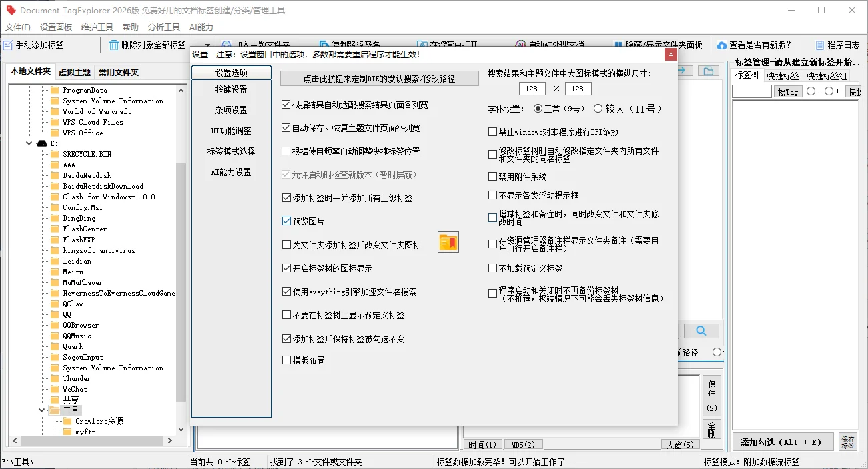The image size is (868, 469).
Task: Enable the 横版布局 checkbox
Action: tap(286, 360)
